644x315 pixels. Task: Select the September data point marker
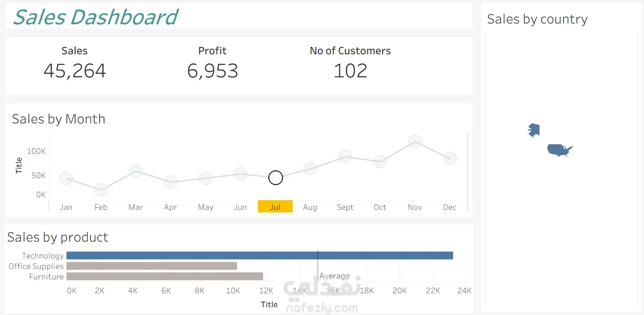pyautogui.click(x=345, y=156)
